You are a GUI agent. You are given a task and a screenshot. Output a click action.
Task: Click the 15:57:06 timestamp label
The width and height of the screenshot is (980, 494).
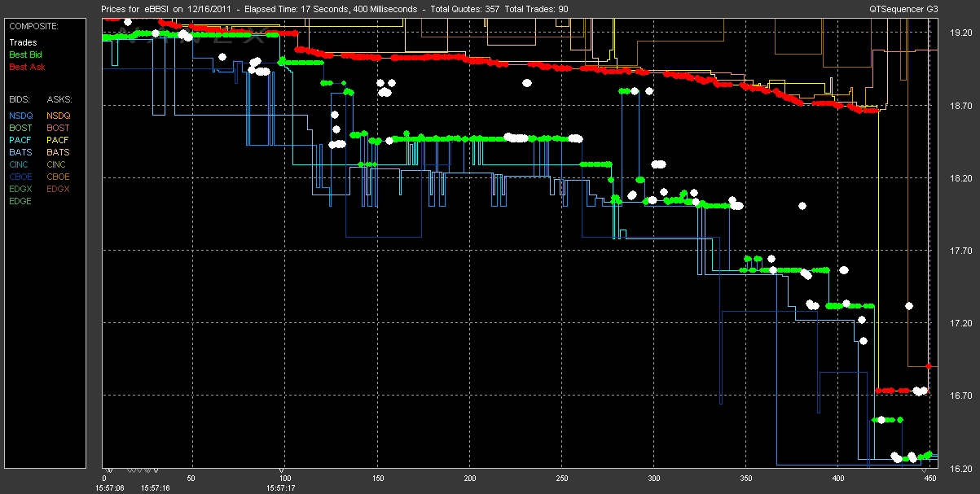(x=109, y=488)
